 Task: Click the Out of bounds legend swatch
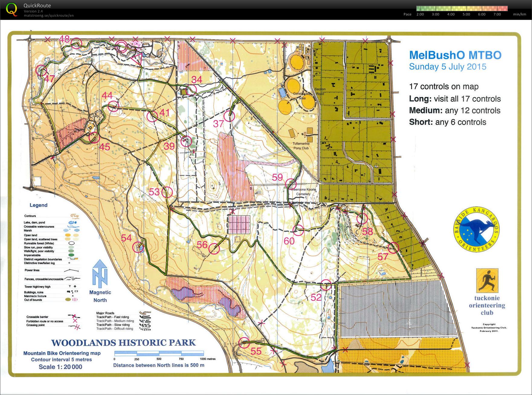click(69, 300)
